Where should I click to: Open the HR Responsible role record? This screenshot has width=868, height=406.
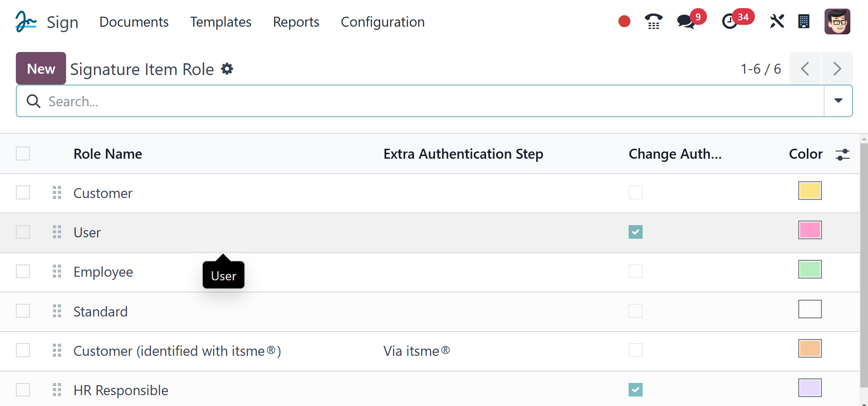[x=121, y=390]
